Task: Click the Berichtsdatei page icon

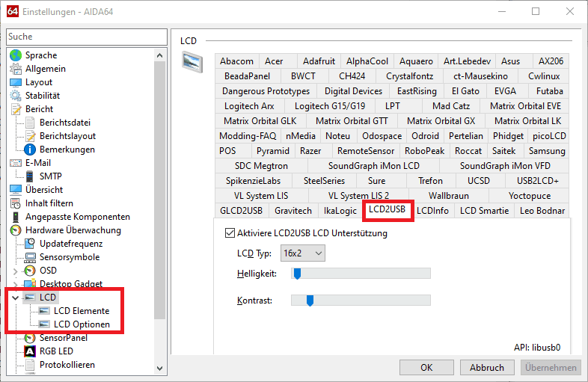Action: click(30, 123)
